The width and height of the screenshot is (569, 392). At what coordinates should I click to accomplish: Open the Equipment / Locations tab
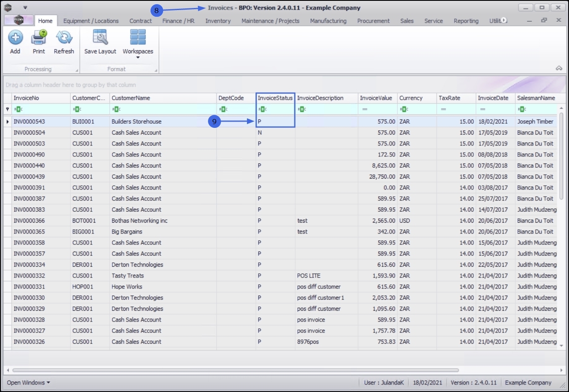click(x=91, y=21)
